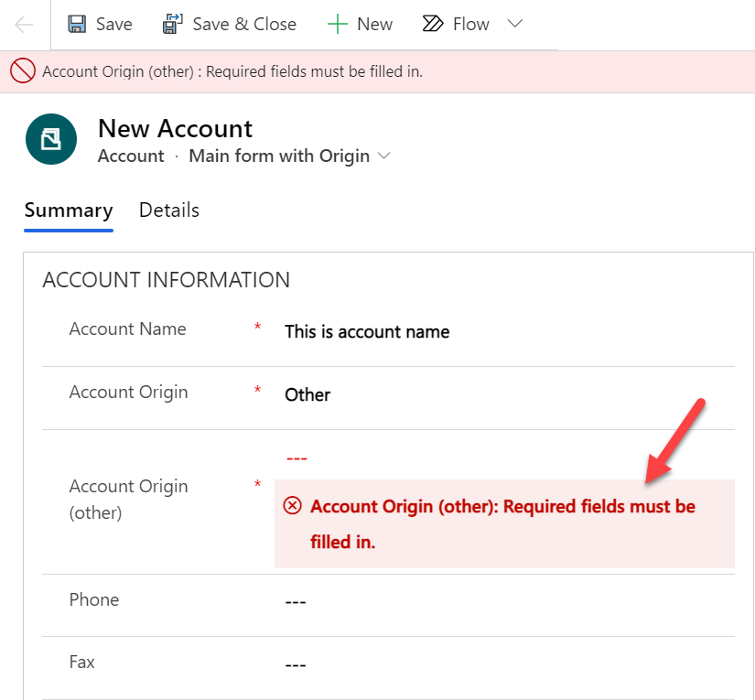Click the Account Name text field

[x=503, y=331]
